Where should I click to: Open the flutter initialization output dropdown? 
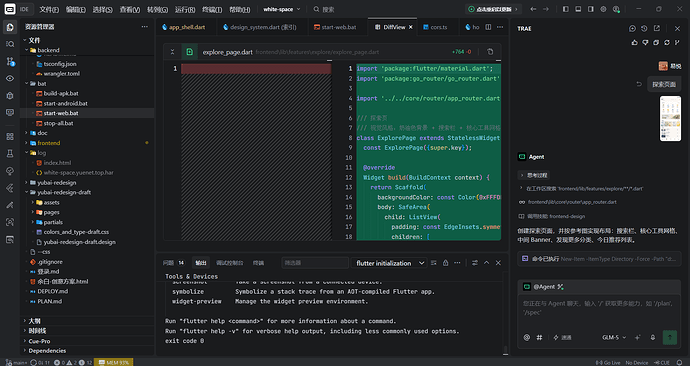pos(389,263)
